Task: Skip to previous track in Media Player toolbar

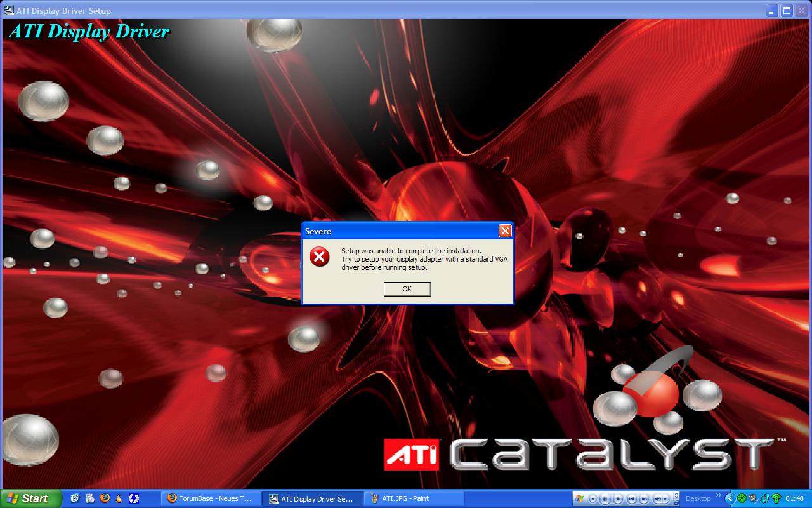Action: [632, 498]
